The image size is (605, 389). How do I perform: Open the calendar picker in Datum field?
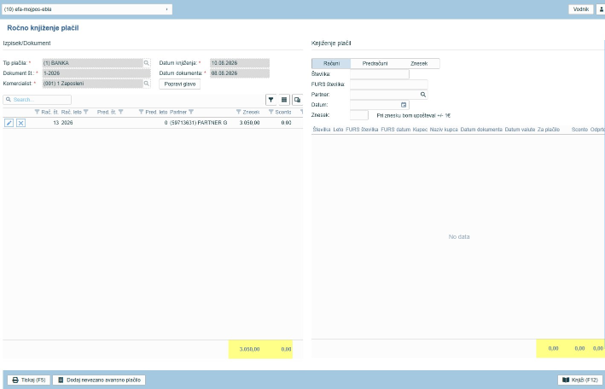[403, 105]
